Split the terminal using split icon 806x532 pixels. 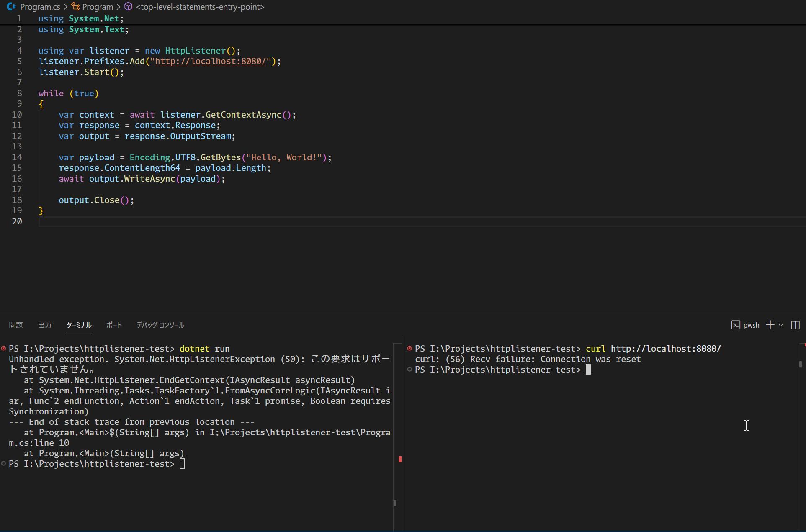(795, 325)
